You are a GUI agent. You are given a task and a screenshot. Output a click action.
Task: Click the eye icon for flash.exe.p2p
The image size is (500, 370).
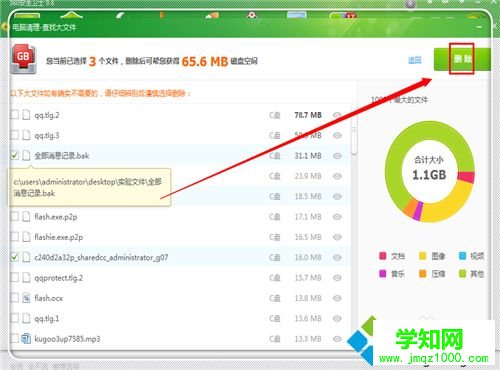coord(337,217)
